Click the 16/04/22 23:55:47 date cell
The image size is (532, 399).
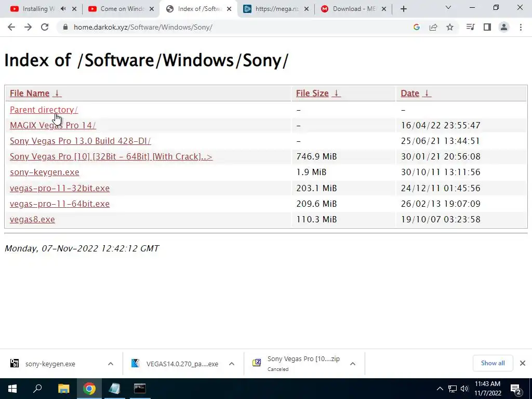441,125
